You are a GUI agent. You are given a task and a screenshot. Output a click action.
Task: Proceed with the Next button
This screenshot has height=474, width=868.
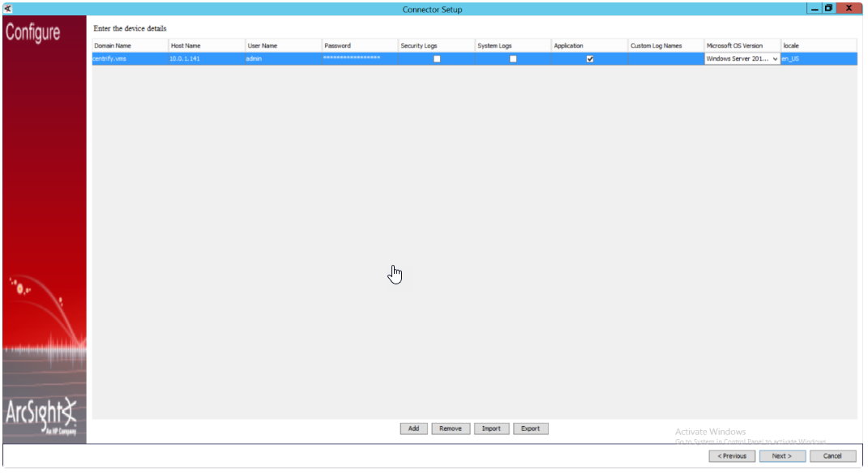point(782,456)
